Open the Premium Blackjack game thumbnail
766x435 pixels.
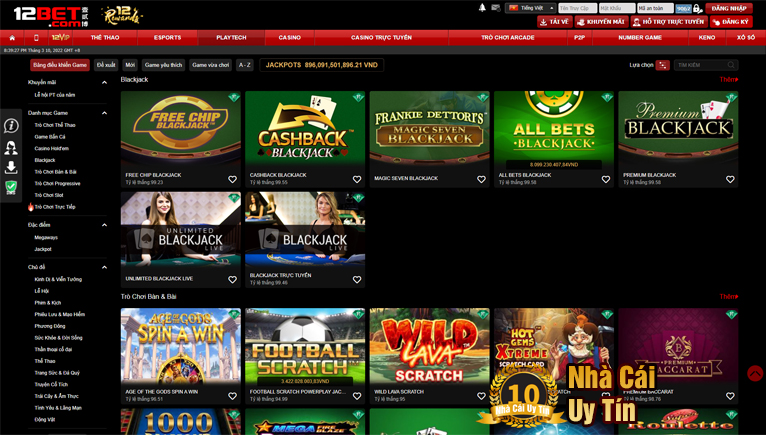677,129
